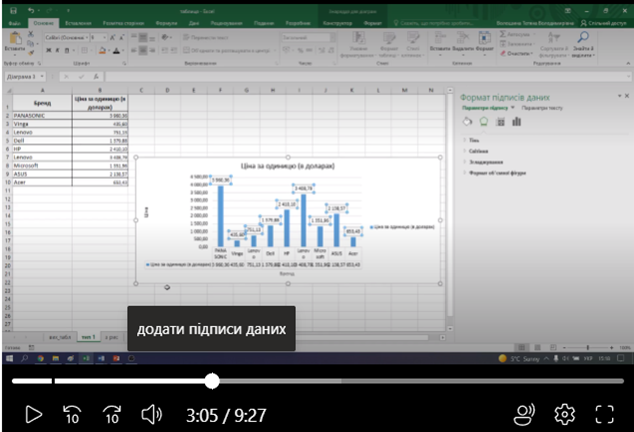The width and height of the screenshot is (634, 432).
Task: Select the chart title Ціна за одиницю
Action: tap(287, 165)
